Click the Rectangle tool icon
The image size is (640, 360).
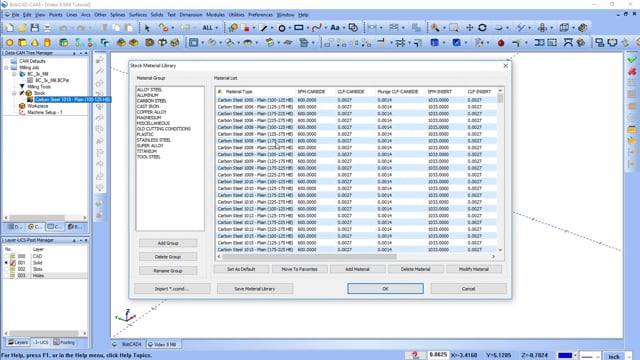[299, 28]
